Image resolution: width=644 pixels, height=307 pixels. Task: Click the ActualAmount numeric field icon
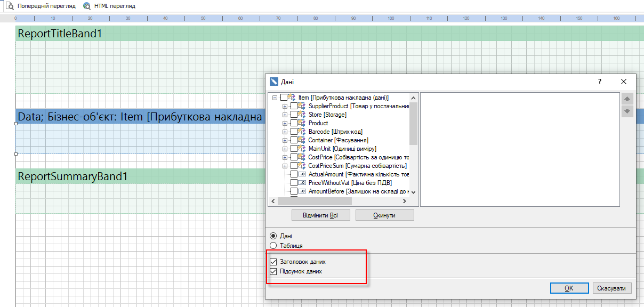pyautogui.click(x=302, y=174)
